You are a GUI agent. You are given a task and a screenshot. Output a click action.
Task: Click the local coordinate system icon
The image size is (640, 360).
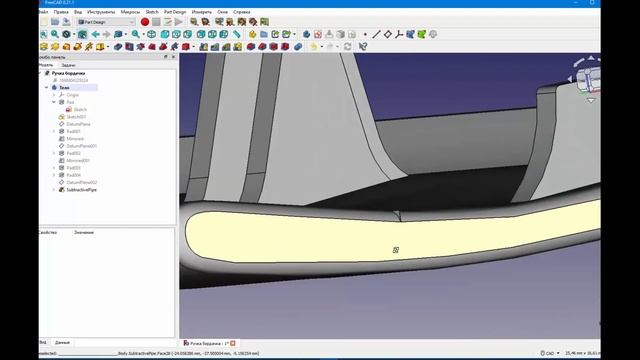[399, 34]
